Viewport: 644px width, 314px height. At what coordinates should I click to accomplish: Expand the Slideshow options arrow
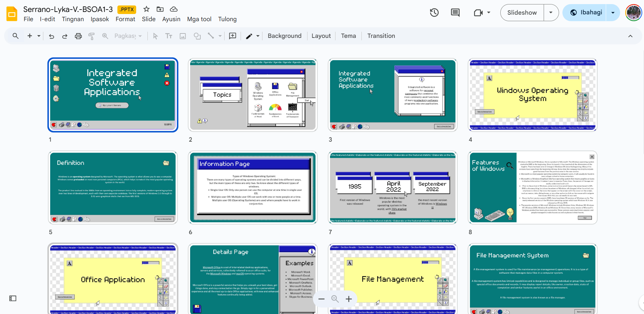[551, 13]
